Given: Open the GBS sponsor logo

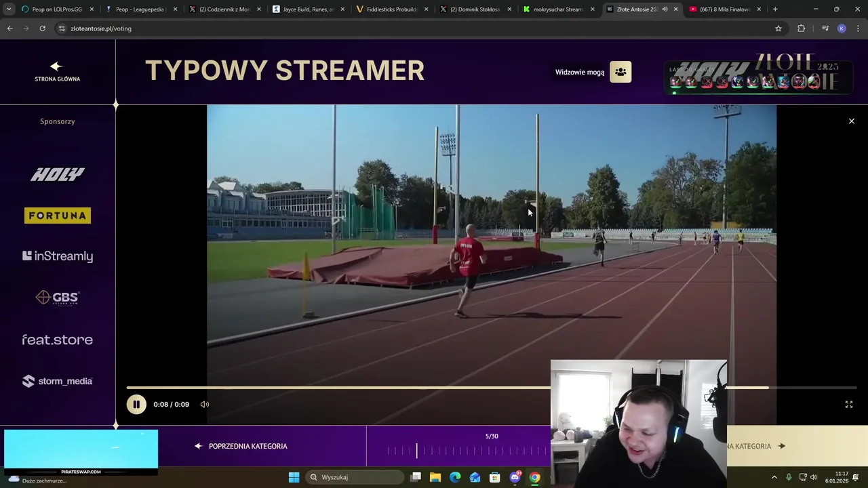Looking at the screenshot, I should pos(58,298).
